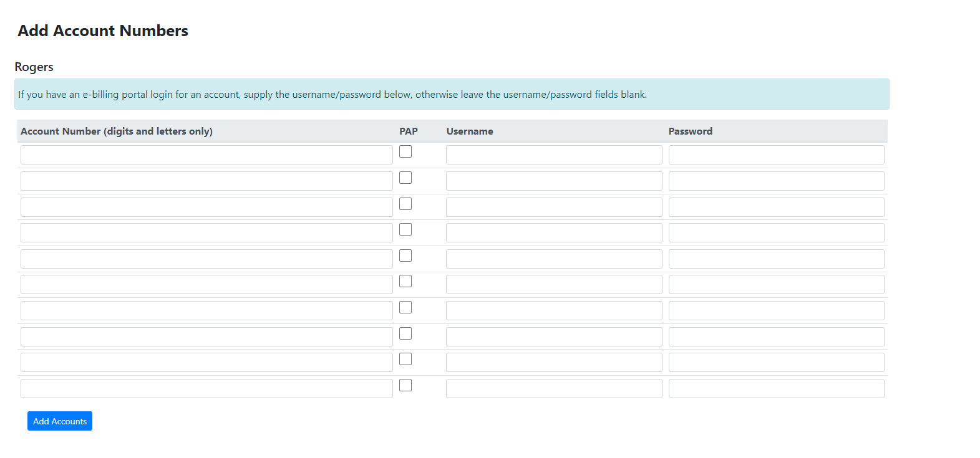Screen dimensions: 980x458
Task: Enable the PAP checkbox in the third row
Action: [x=405, y=204]
